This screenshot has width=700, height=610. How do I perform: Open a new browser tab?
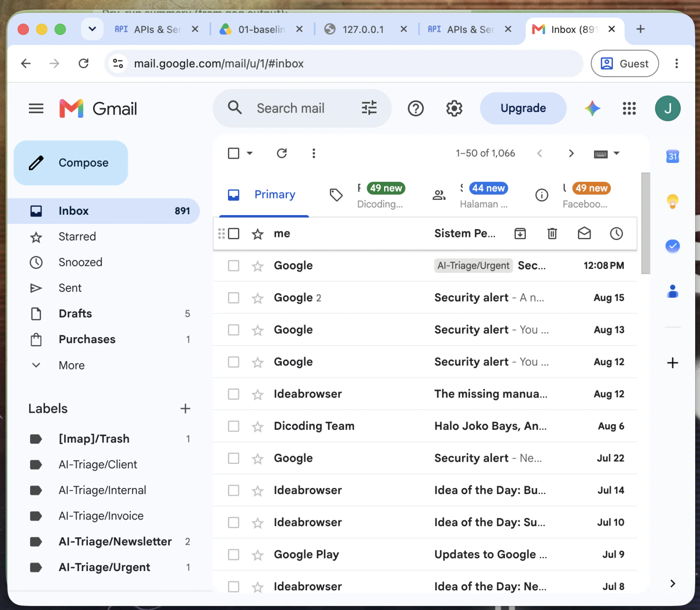click(640, 29)
